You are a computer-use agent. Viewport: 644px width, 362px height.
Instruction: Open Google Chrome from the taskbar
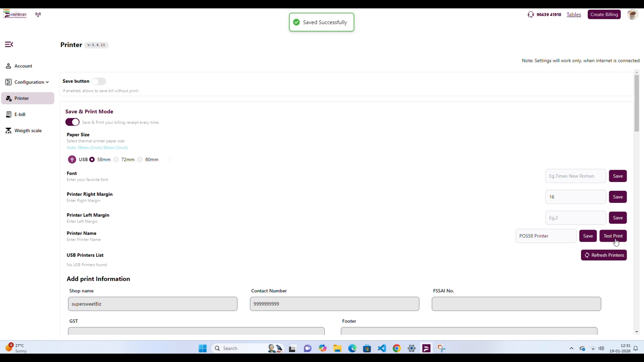pos(397,349)
